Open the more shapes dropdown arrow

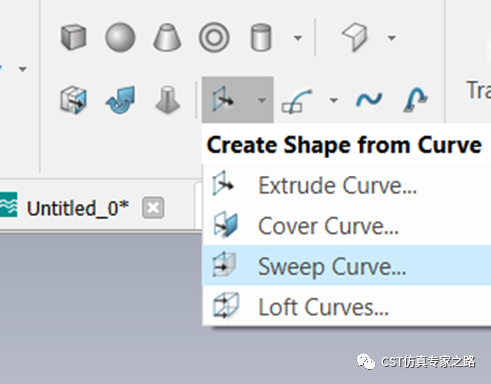(298, 38)
